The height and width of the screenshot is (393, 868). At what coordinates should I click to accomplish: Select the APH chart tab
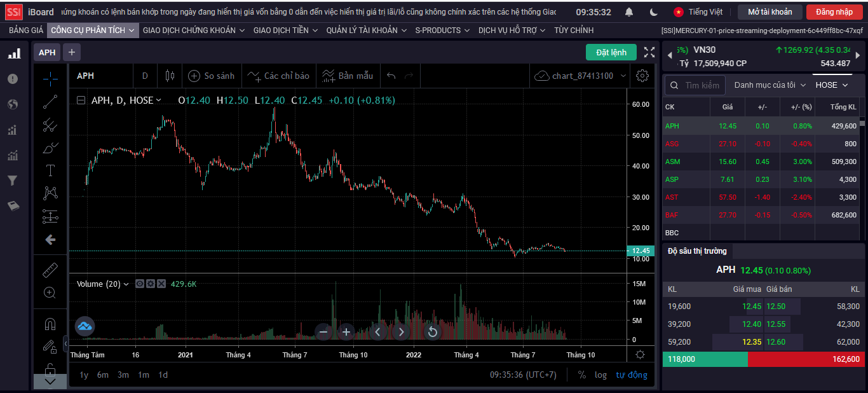[x=47, y=52]
